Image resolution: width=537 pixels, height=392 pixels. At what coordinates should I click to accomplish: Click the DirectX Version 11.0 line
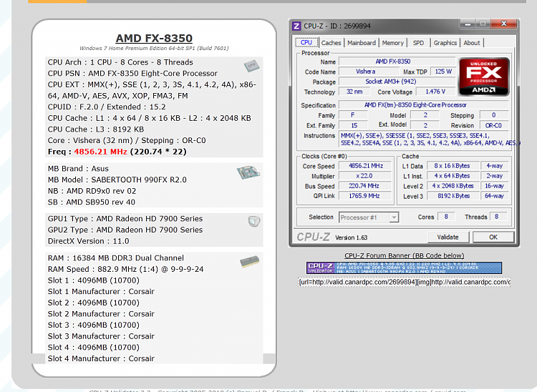(88, 241)
